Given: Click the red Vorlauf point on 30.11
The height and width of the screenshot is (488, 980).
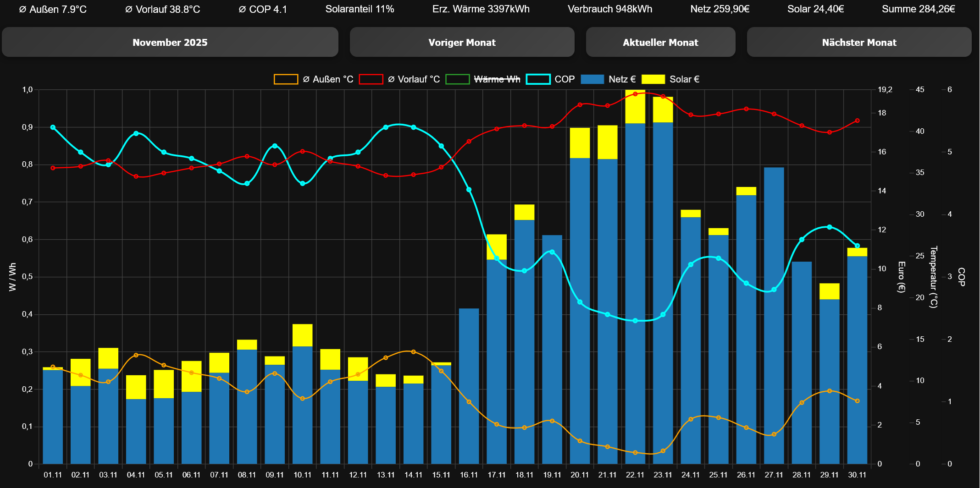Looking at the screenshot, I should point(857,121).
